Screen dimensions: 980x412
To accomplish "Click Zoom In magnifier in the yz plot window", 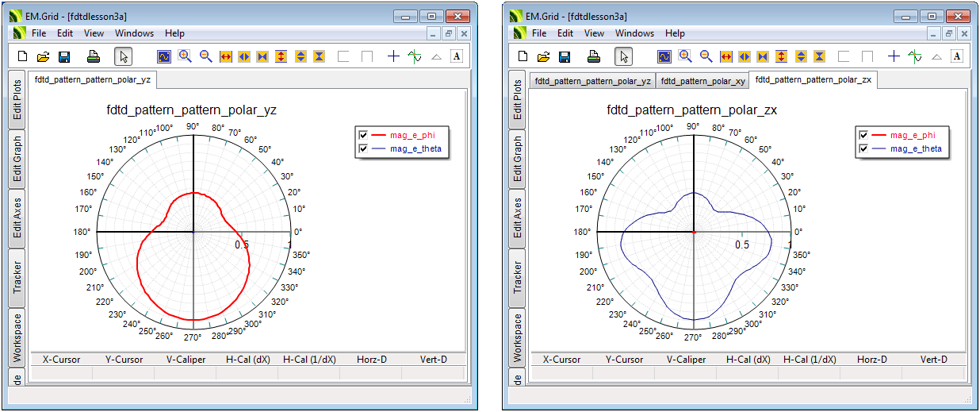I will pyautogui.click(x=185, y=56).
